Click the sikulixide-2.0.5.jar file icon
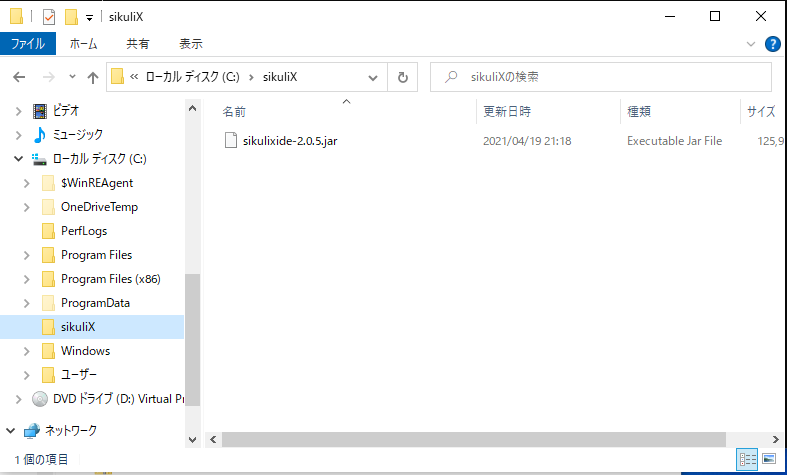The width and height of the screenshot is (787, 475). point(230,141)
